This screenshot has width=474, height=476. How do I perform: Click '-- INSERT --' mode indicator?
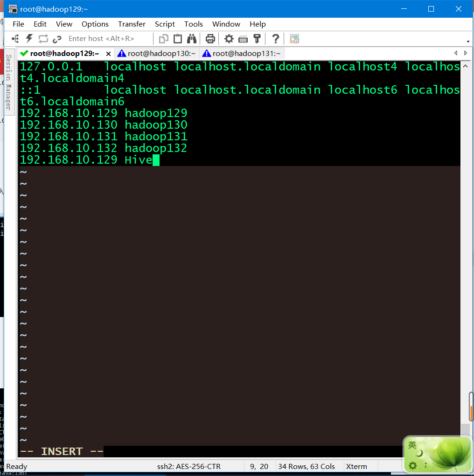(62, 451)
